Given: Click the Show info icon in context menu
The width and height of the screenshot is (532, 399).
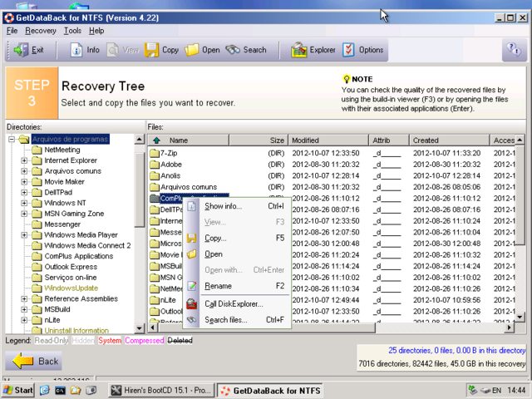Looking at the screenshot, I should (192, 206).
